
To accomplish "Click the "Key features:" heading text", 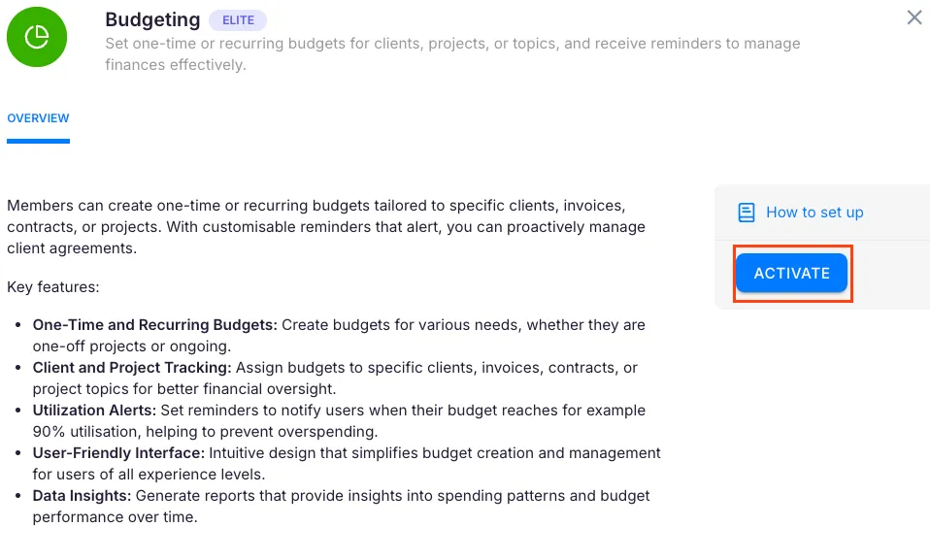I will tap(53, 287).
